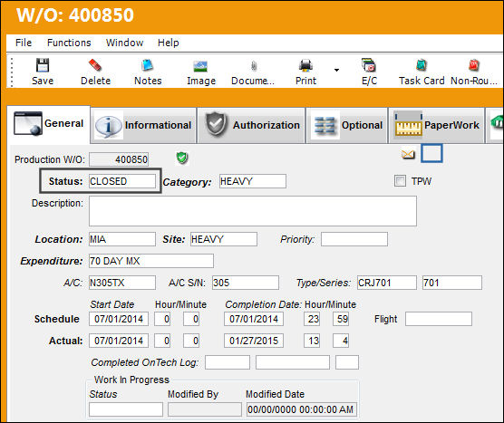The image size is (504, 423).
Task: Click the empty Flight field
Action: click(439, 319)
